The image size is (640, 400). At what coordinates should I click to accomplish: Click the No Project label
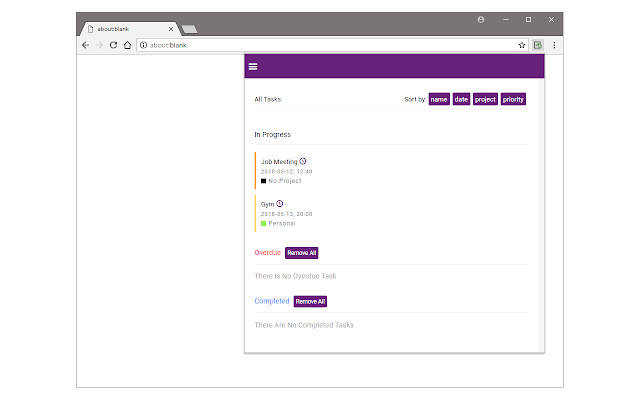(x=285, y=181)
